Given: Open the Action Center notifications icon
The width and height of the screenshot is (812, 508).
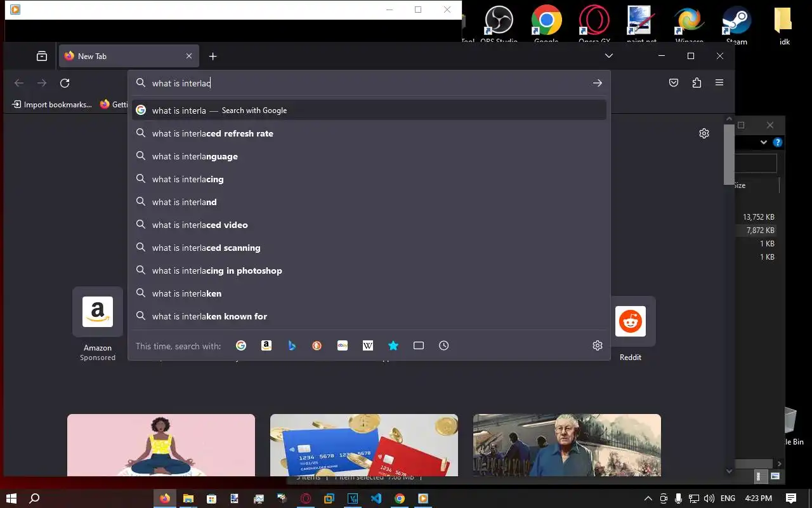Looking at the screenshot, I should point(791,498).
